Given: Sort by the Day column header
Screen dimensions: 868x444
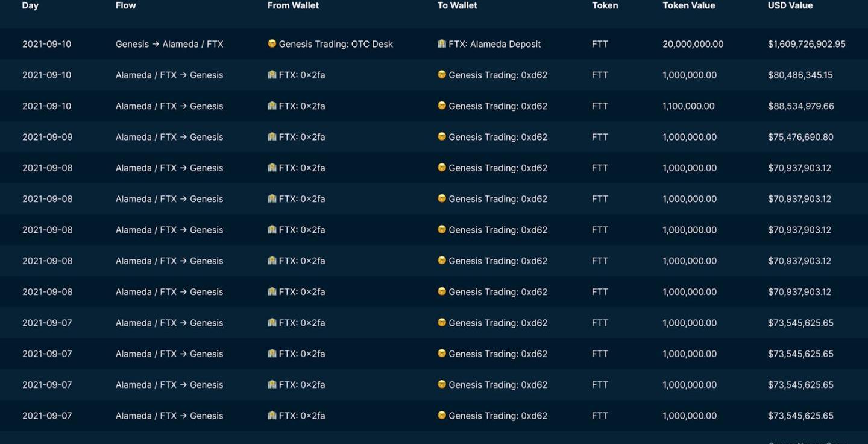Looking at the screenshot, I should tap(30, 5).
